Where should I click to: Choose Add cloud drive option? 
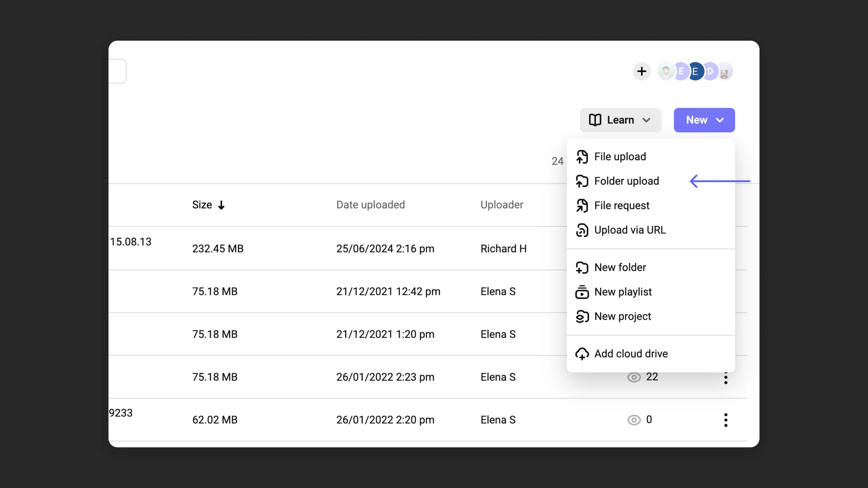651,354
